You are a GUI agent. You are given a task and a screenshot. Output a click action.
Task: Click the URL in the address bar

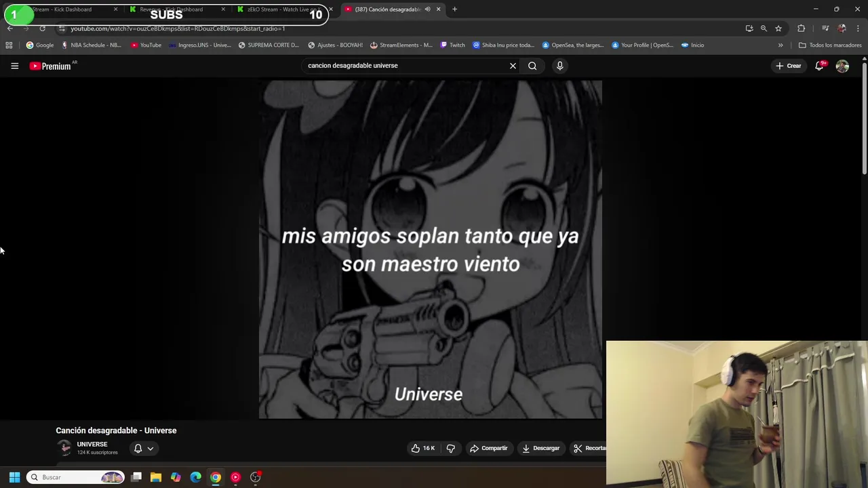click(178, 28)
